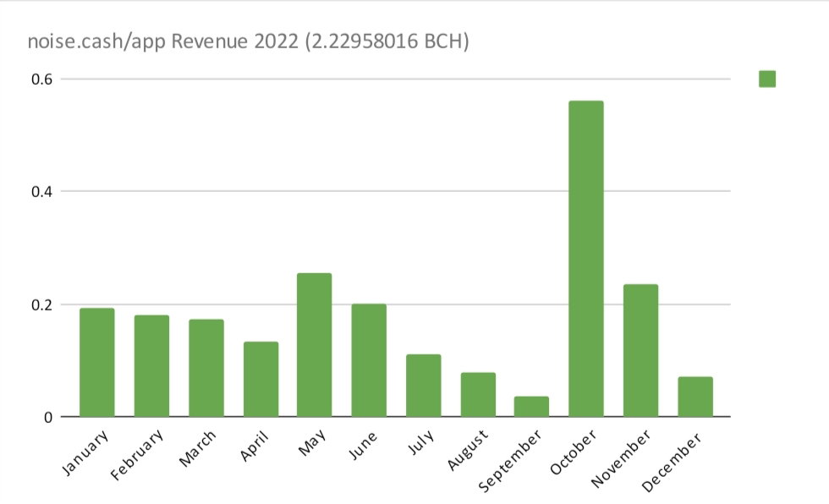Click the 'January' axis label
This screenshot has width=829, height=504.
tap(85, 452)
